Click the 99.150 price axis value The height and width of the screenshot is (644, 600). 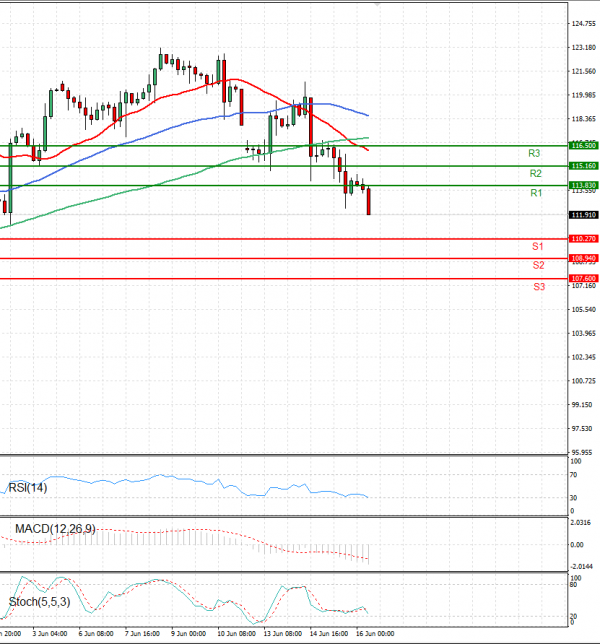pyautogui.click(x=582, y=405)
